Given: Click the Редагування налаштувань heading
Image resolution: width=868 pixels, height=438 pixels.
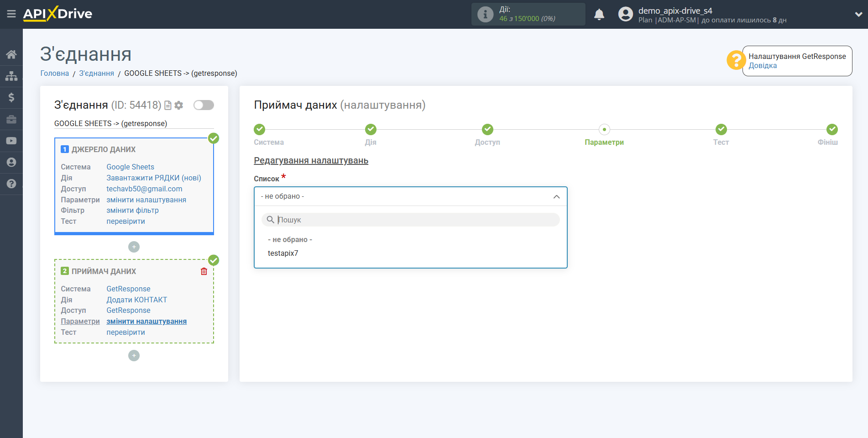Looking at the screenshot, I should [x=311, y=161].
